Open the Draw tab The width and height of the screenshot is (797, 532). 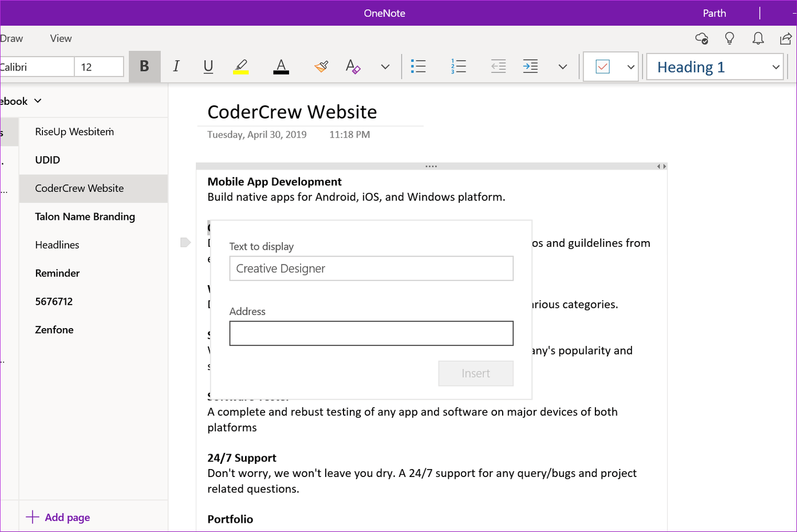tap(11, 38)
